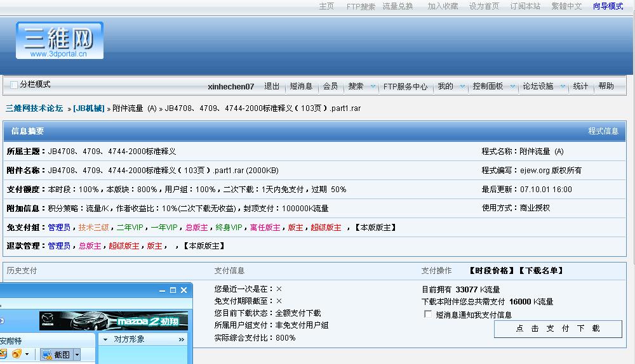Maximize the chat window
This screenshot has height=364, width=635.
(x=173, y=290)
